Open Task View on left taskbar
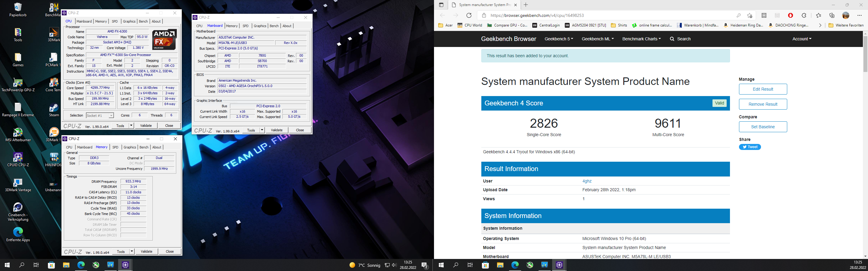This screenshot has width=868, height=271. (x=36, y=265)
